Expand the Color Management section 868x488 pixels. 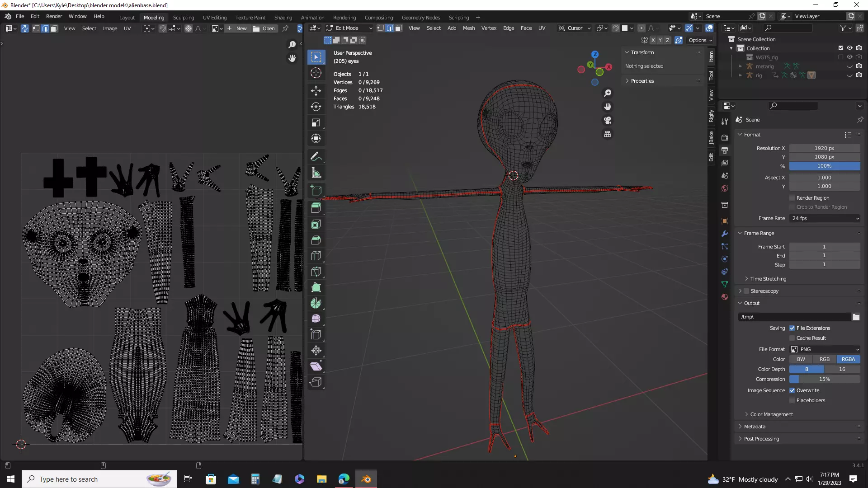point(771,414)
